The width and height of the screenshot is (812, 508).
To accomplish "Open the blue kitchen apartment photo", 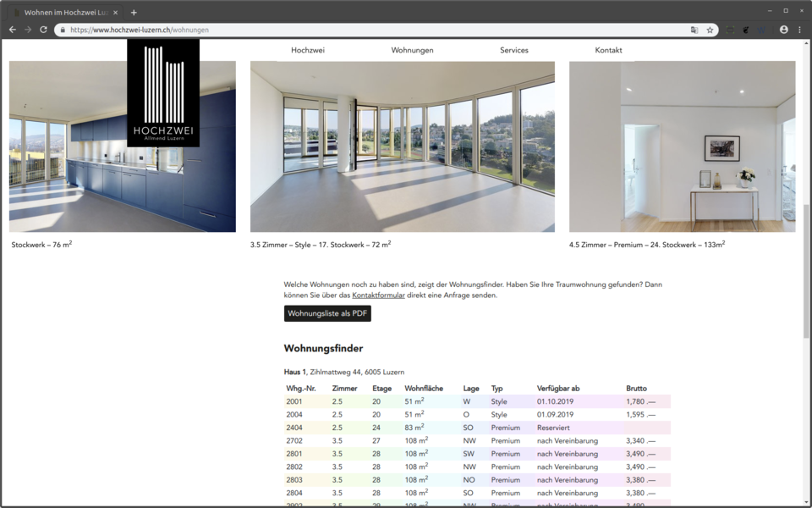I will point(122,146).
